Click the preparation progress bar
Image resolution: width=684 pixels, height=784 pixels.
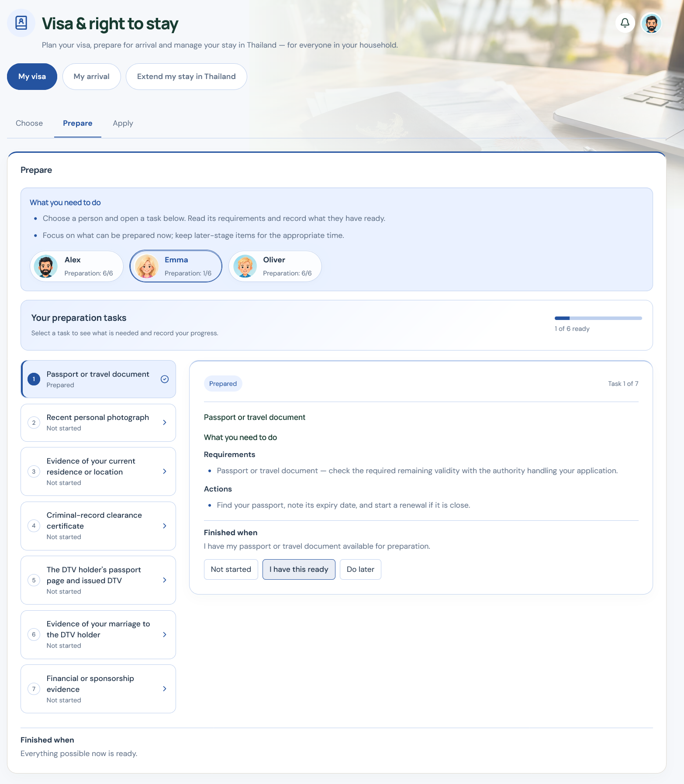coord(598,318)
